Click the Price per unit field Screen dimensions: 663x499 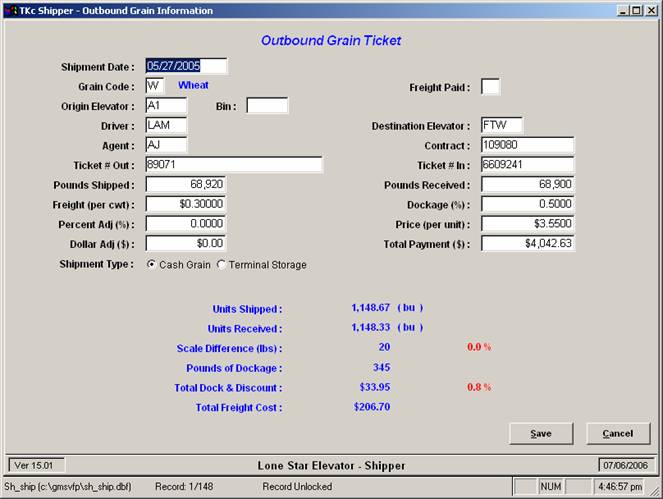tap(527, 224)
